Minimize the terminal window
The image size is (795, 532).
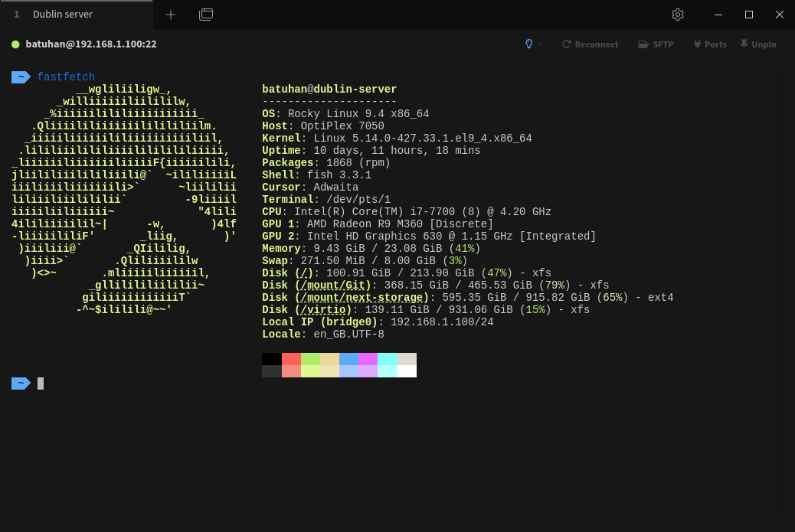click(x=718, y=15)
